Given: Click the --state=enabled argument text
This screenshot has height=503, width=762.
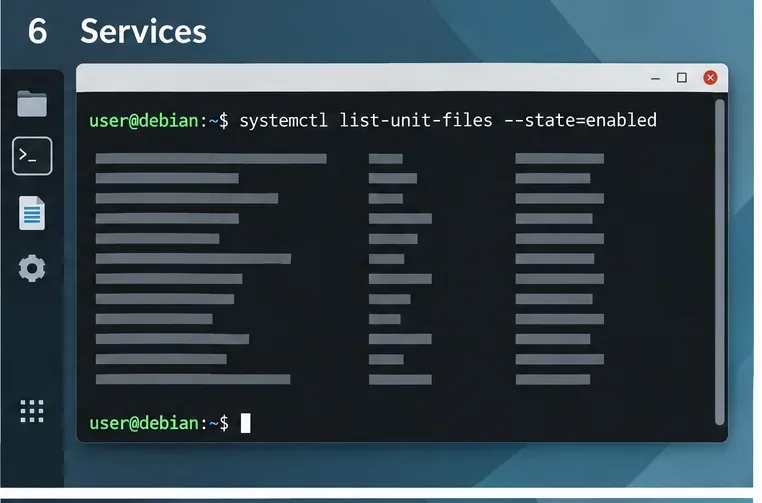Looking at the screenshot, I should (581, 120).
